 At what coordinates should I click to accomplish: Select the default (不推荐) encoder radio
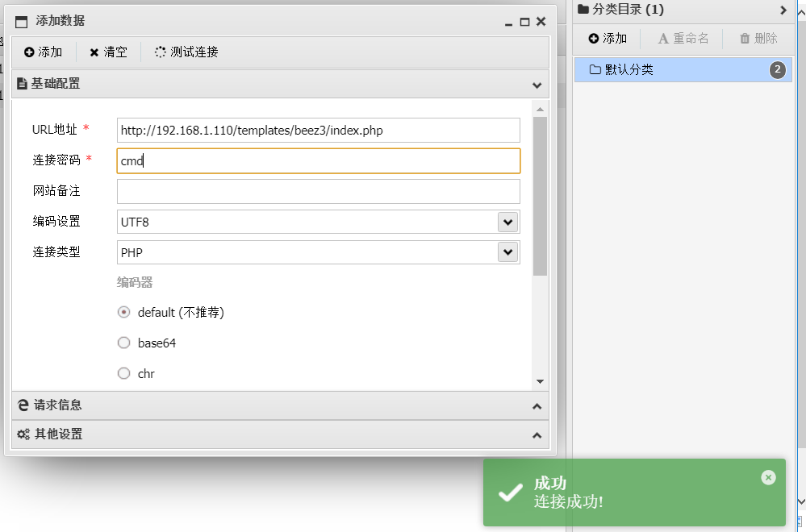coord(124,312)
